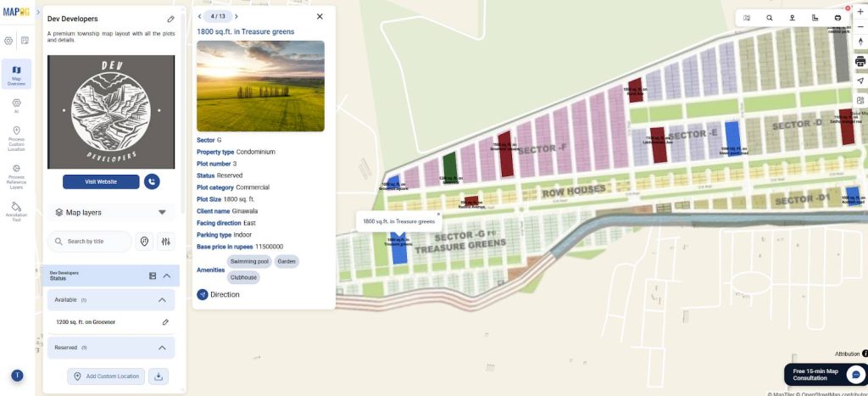868x396 pixels.
Task: Open the AI section in sidebar
Action: pos(16,106)
